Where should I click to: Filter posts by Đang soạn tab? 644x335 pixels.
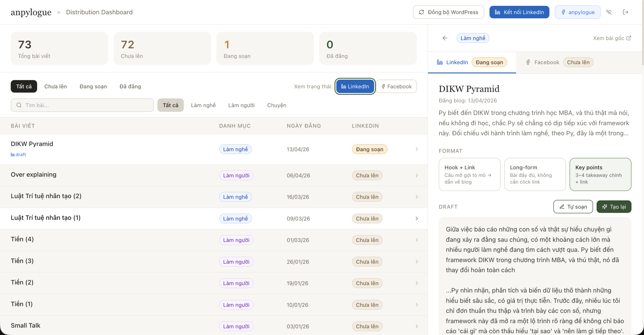93,87
